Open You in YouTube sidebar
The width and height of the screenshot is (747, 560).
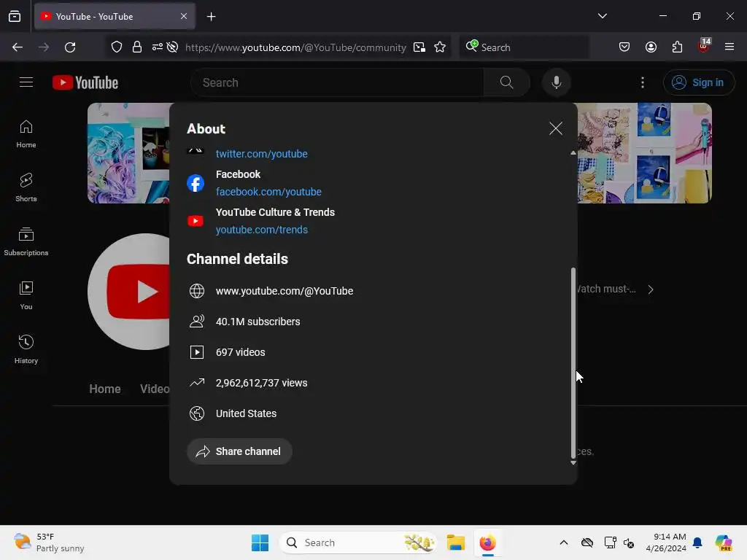coord(26,296)
